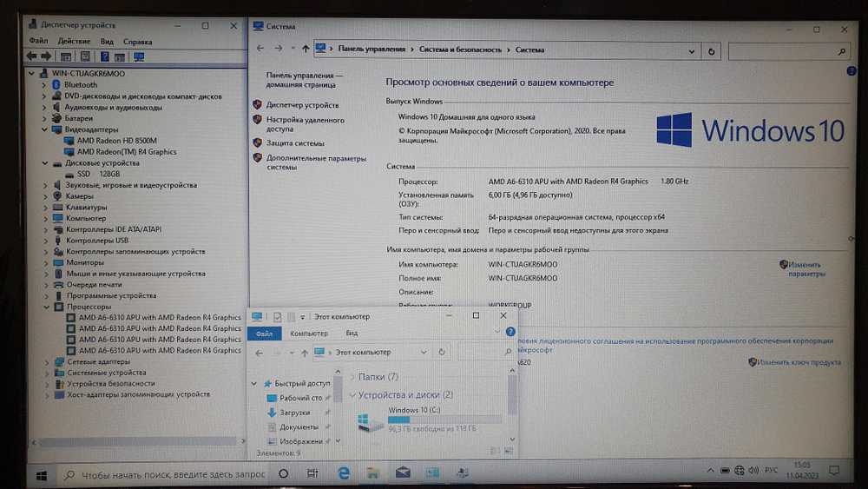The height and width of the screenshot is (489, 868).
Task: Open the Файл tab in Этот компьютер window
Action: pos(264,334)
